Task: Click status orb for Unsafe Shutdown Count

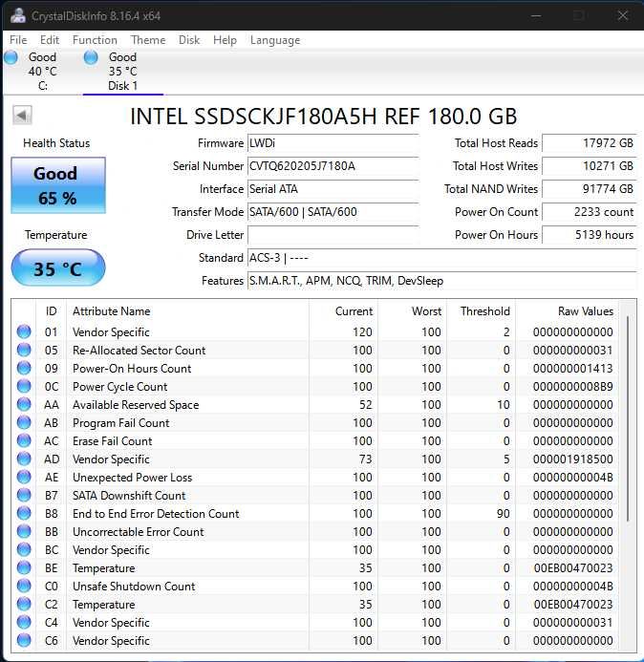Action: 24,586
